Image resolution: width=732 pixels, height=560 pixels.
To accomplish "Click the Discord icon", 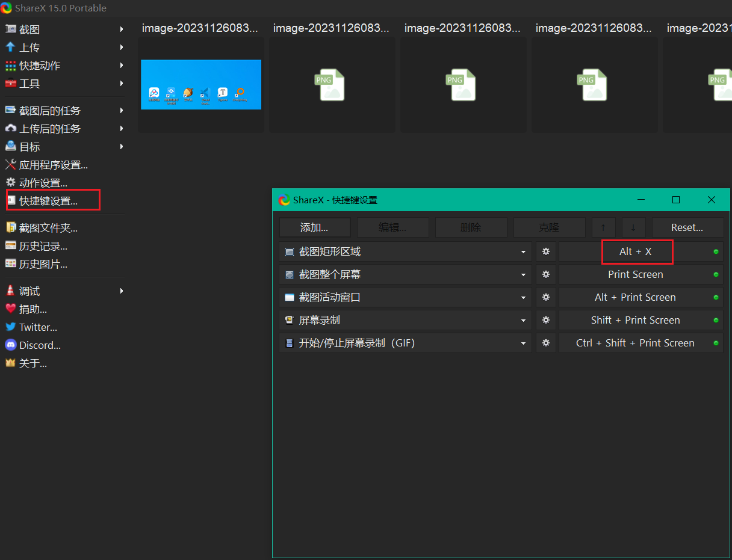I will (10, 345).
